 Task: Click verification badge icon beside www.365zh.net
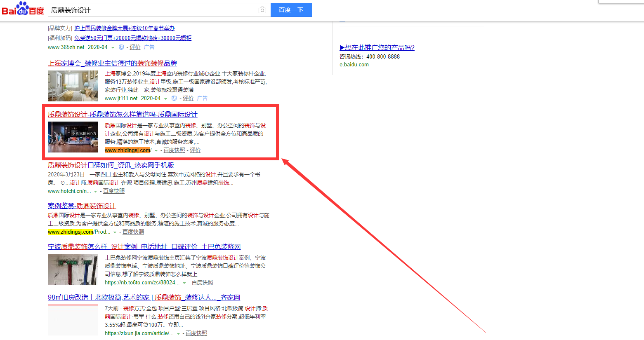click(121, 47)
